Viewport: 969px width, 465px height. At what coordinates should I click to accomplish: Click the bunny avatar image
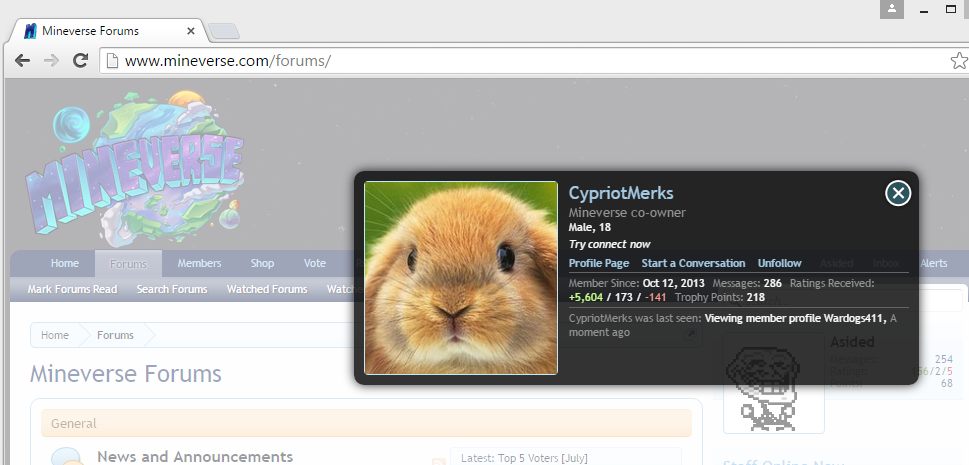(461, 278)
